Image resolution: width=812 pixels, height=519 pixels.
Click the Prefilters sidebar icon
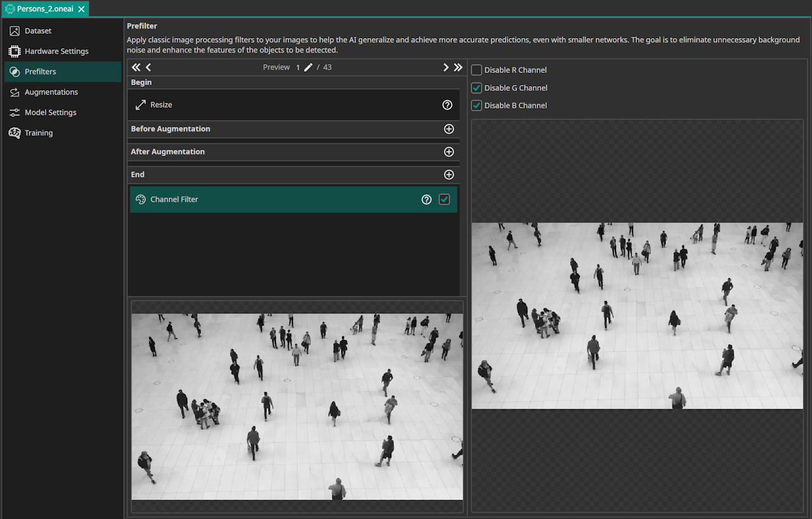[x=13, y=72]
